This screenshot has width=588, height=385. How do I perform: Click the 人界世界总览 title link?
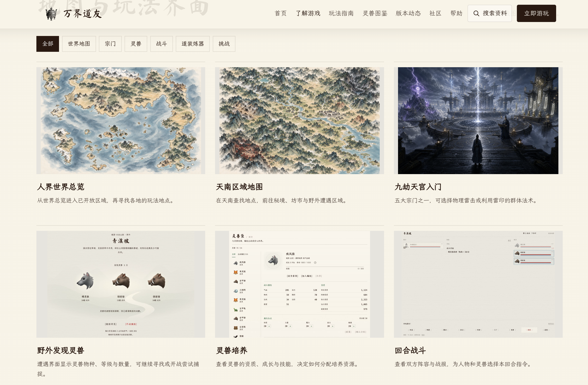pyautogui.click(x=60, y=187)
